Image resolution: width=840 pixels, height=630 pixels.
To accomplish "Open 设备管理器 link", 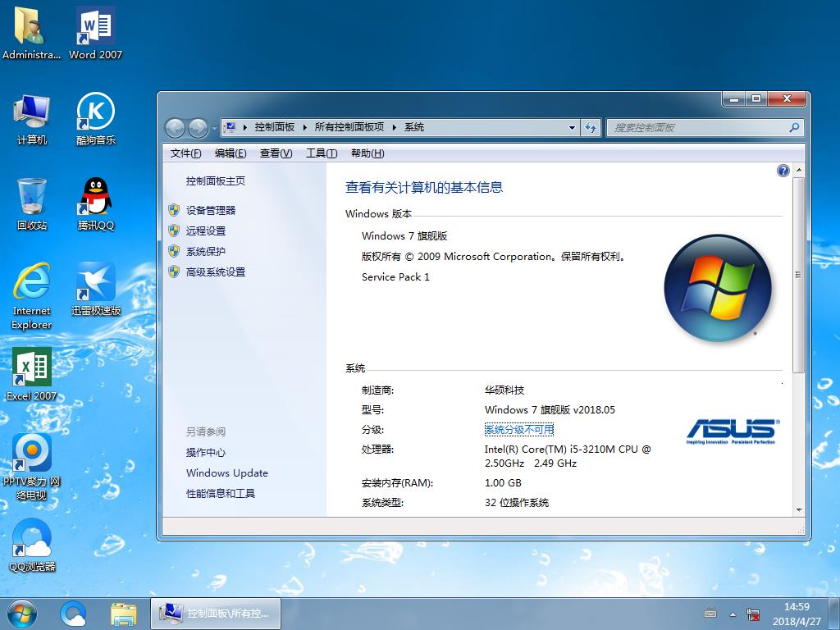I will point(211,211).
